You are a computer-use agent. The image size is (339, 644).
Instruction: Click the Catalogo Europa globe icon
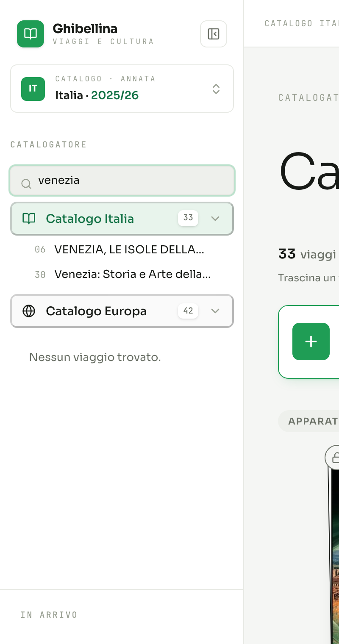pyautogui.click(x=29, y=311)
